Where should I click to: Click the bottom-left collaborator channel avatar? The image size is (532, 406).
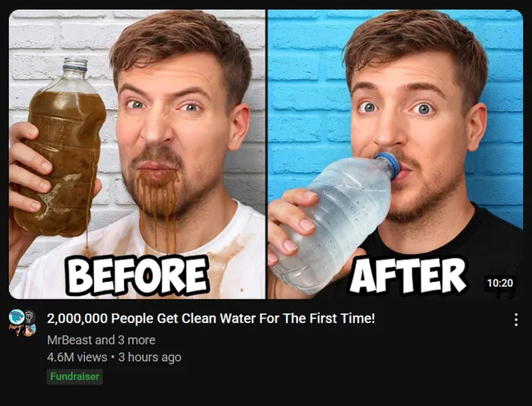tap(16, 330)
